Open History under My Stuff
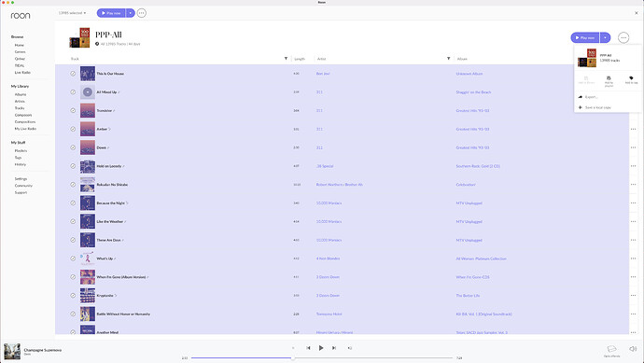 click(21, 164)
